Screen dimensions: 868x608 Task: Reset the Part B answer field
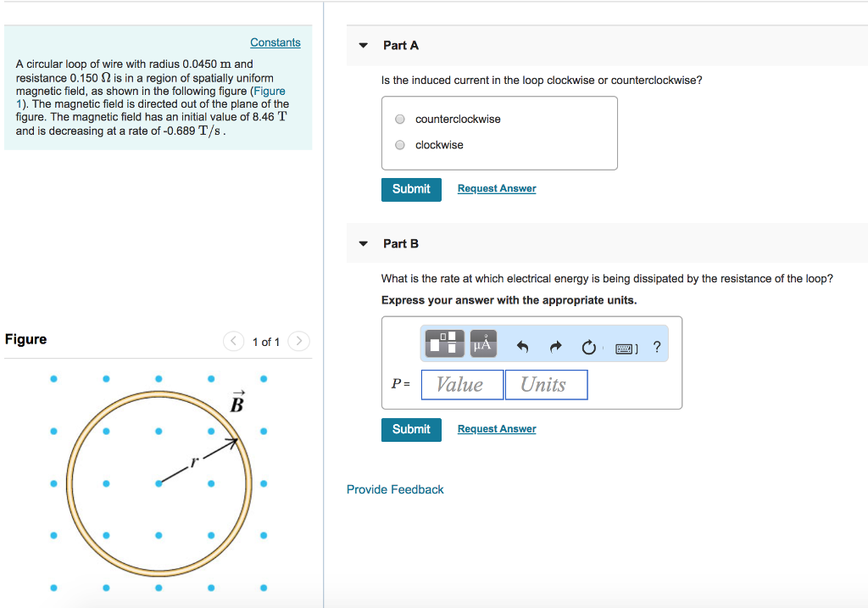click(x=588, y=343)
